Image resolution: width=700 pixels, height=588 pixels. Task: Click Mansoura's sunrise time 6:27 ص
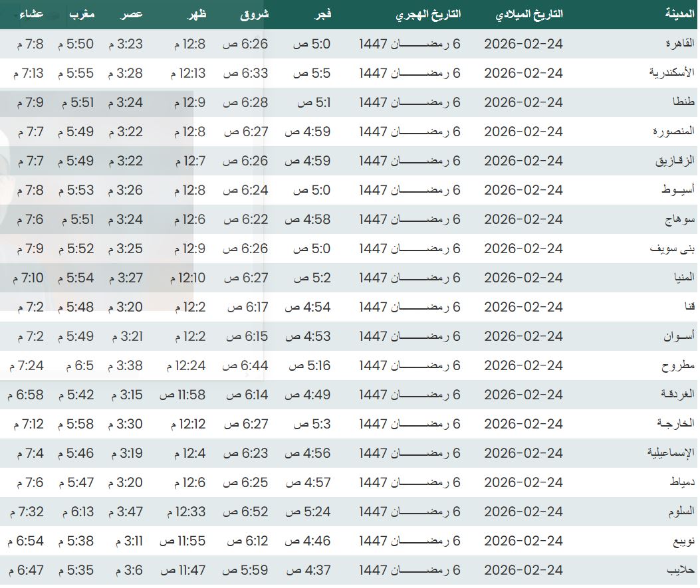[246, 132]
